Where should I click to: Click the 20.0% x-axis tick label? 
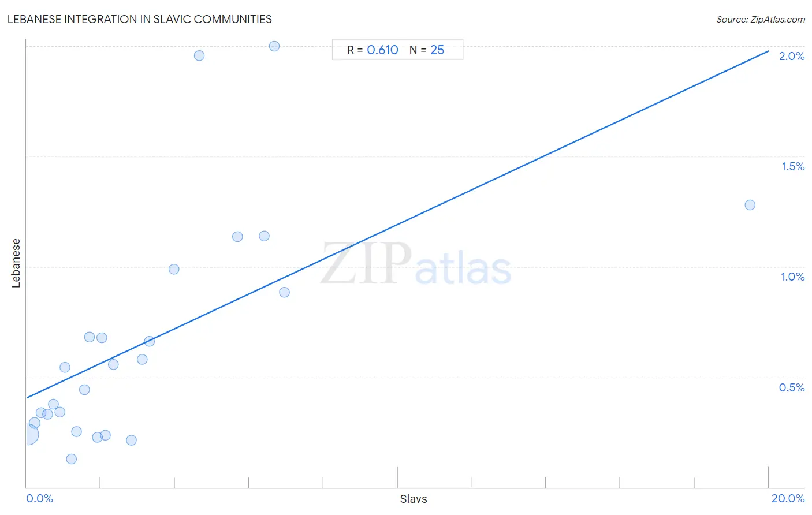point(788,498)
